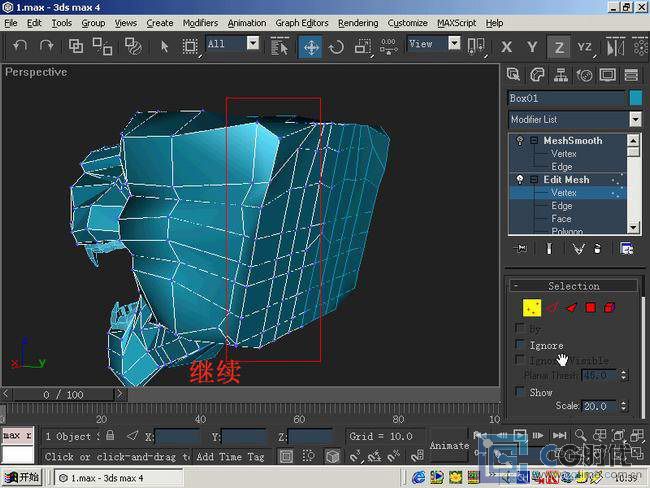Select the Select and Rotate tool
Viewport: 650px width, 488px height.
[x=337, y=46]
